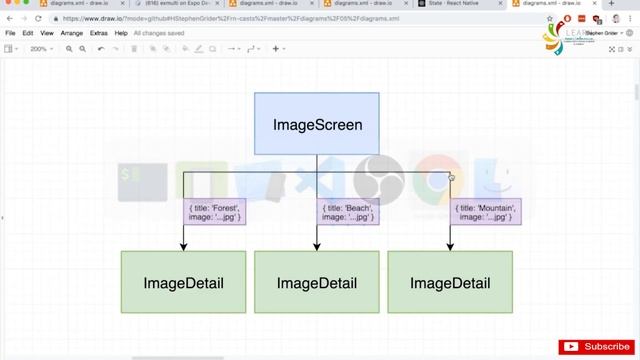This screenshot has height=360, width=640.
Task: Reload the draw.io page
Action: [38, 19]
